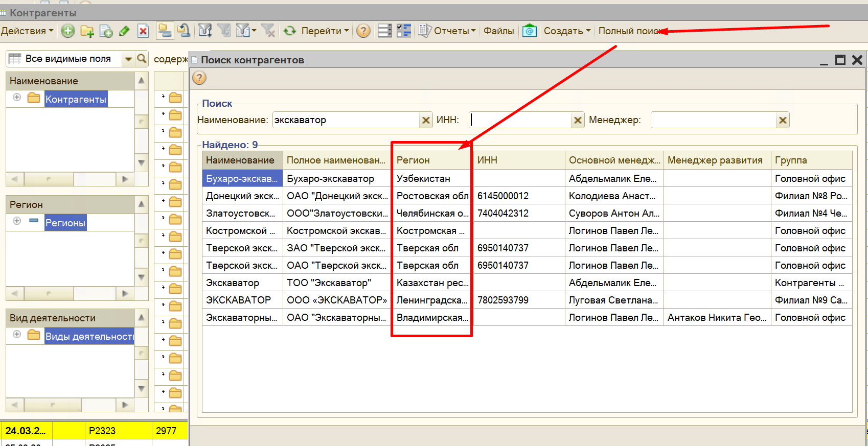
Task: Maximize the Поиск контрагентов window
Action: (840, 60)
